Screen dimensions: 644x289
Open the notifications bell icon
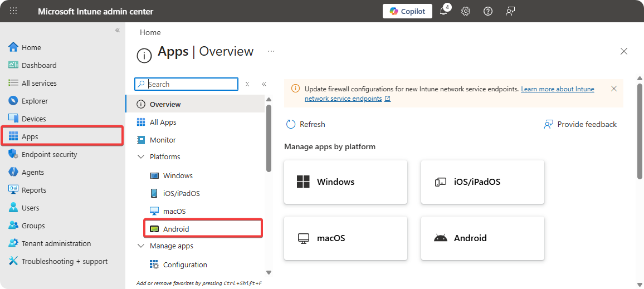(444, 11)
